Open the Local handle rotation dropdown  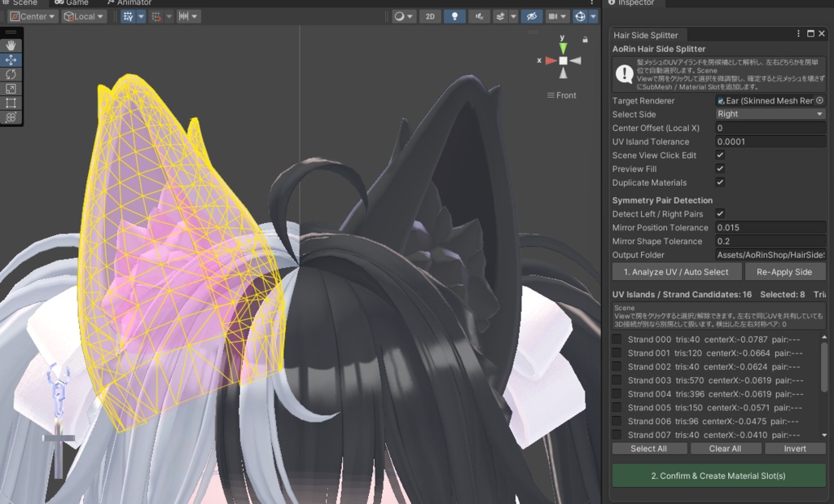(84, 16)
